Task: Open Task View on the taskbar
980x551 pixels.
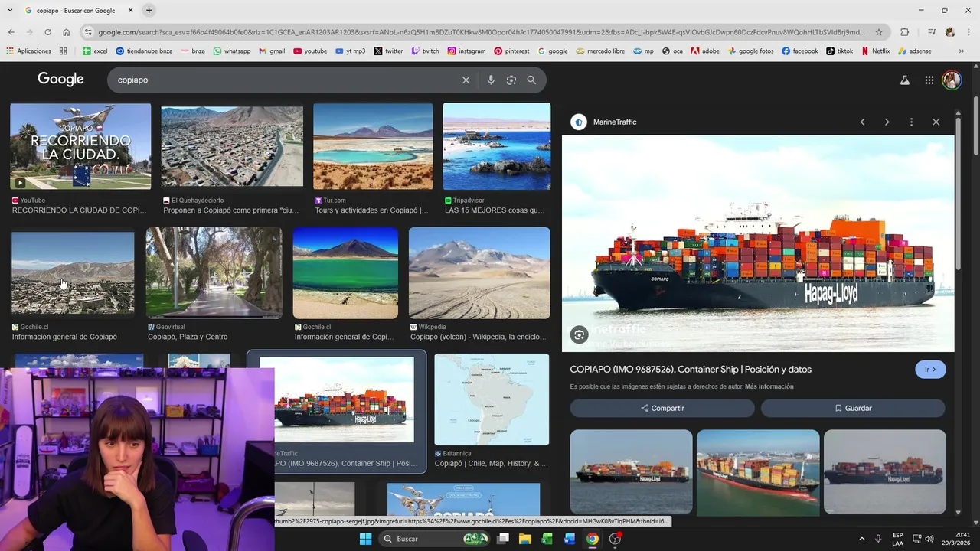Action: 503,539
